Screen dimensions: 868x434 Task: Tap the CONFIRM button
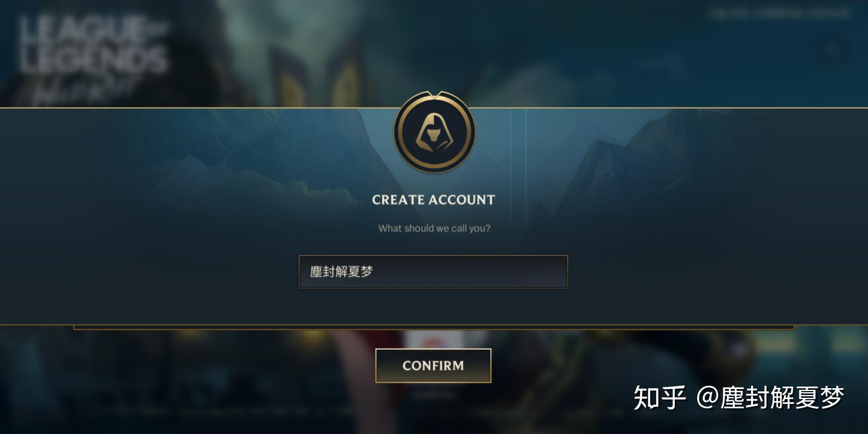click(433, 366)
